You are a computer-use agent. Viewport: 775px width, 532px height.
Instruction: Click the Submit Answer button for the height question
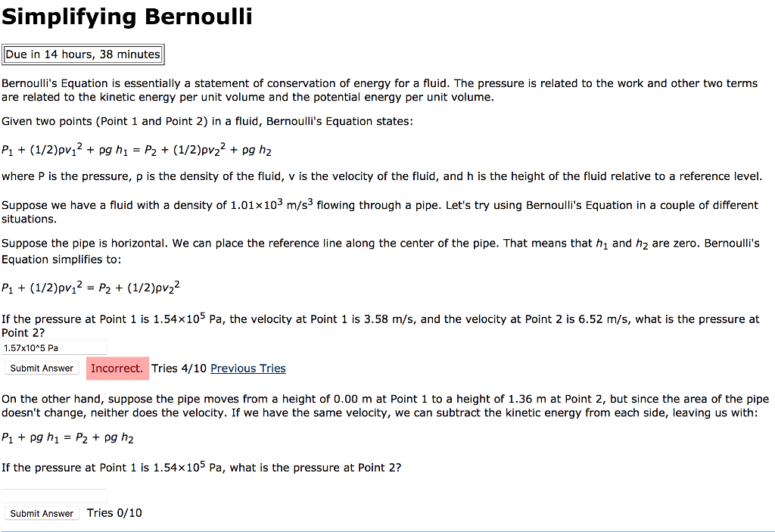click(x=42, y=513)
